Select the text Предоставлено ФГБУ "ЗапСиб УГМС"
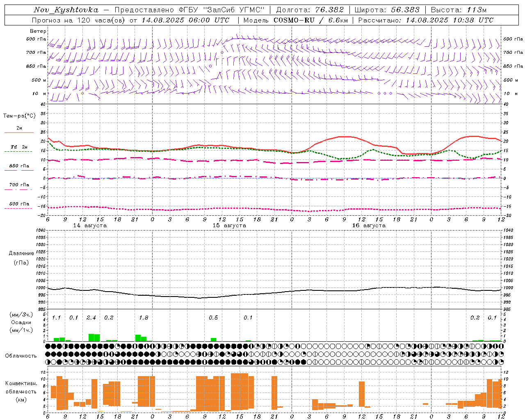 pyautogui.click(x=190, y=10)
